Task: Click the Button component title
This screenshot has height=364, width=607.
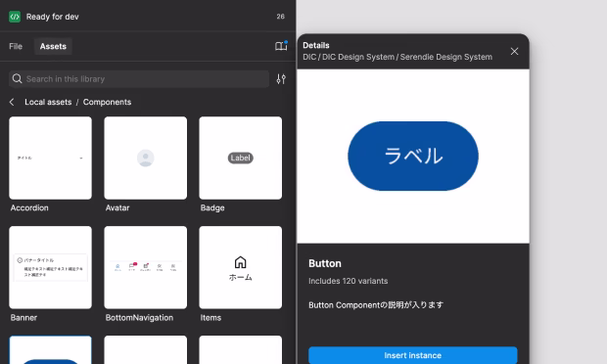Action: click(325, 263)
